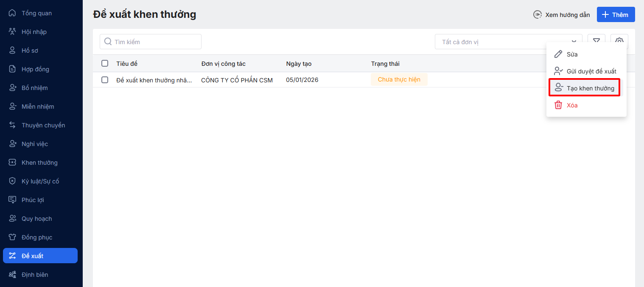Click the Kỷ luật/Sự cố shield icon

(x=12, y=181)
